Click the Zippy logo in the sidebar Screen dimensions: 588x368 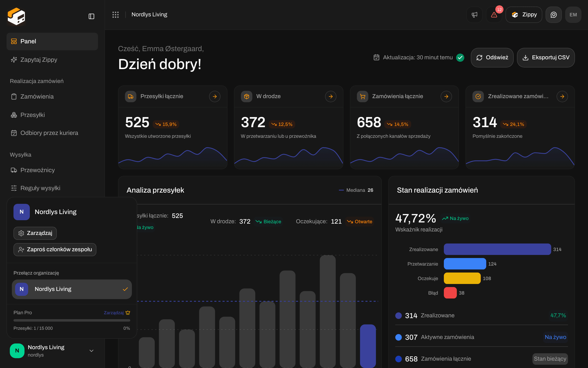point(16,16)
